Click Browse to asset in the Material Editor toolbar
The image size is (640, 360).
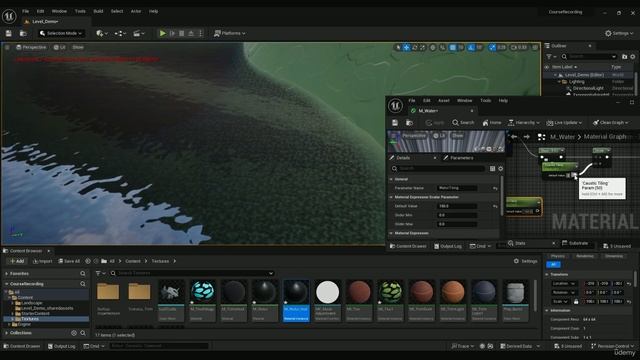point(409,122)
